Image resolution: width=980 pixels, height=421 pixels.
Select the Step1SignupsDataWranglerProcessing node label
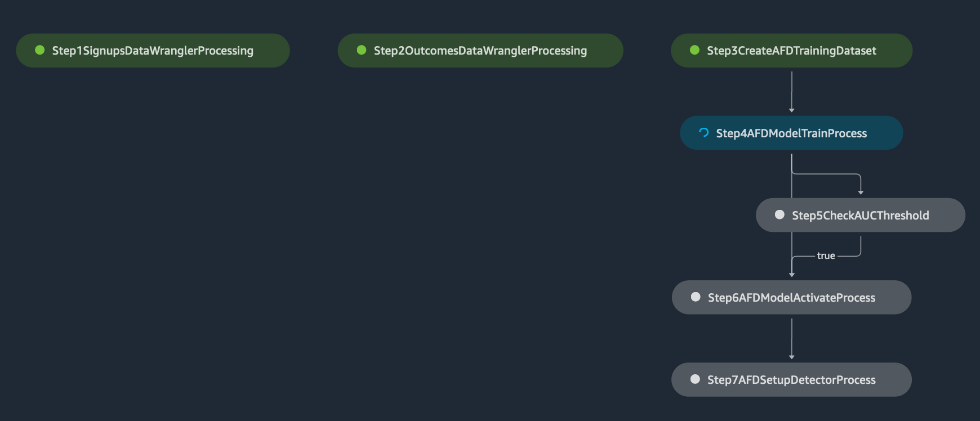[153, 51]
